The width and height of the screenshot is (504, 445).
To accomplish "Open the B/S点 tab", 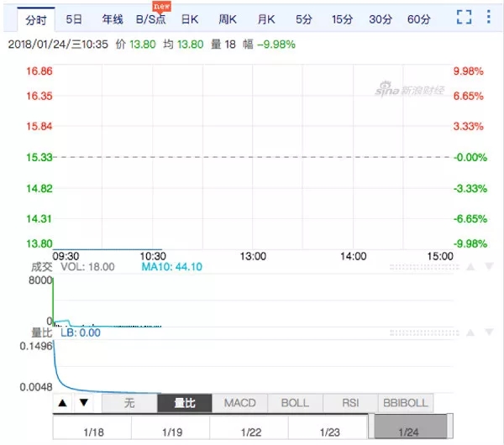I will (x=150, y=18).
